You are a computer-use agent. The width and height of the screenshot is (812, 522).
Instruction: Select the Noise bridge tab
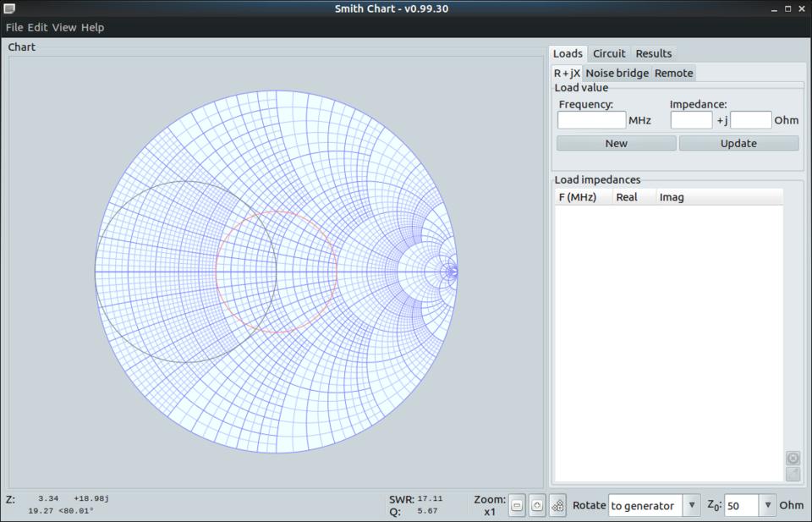pyautogui.click(x=617, y=73)
